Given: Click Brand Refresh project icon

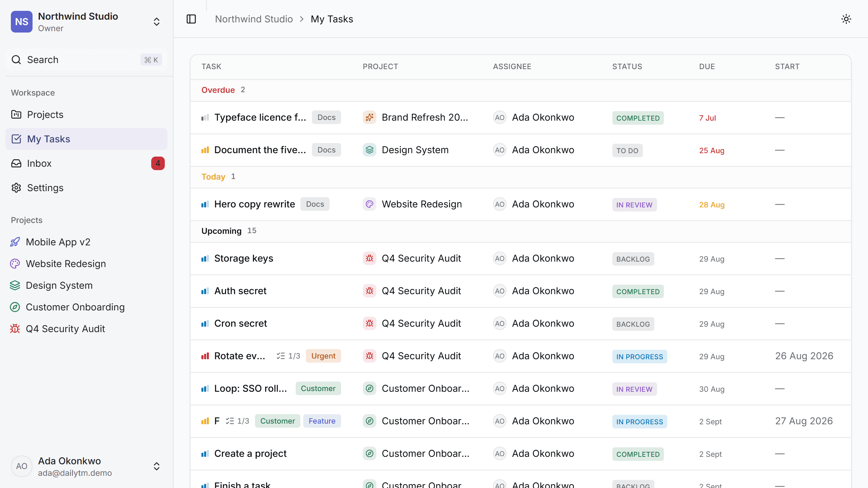Looking at the screenshot, I should [x=370, y=117].
